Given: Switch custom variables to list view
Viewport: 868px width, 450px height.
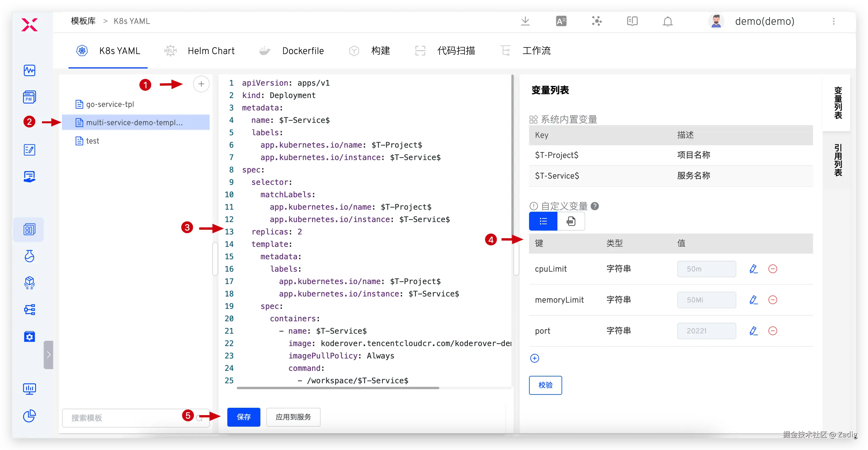Looking at the screenshot, I should pyautogui.click(x=543, y=221).
